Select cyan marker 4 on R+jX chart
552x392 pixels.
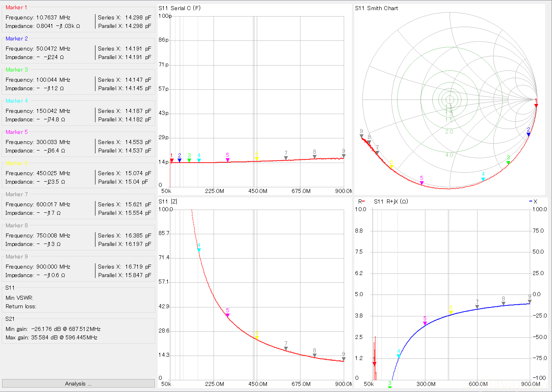(399, 356)
